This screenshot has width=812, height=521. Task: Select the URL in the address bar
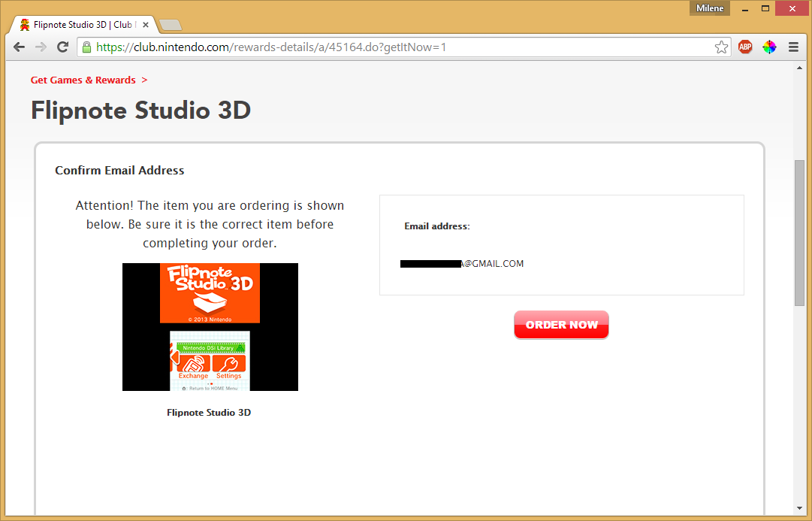click(300, 47)
